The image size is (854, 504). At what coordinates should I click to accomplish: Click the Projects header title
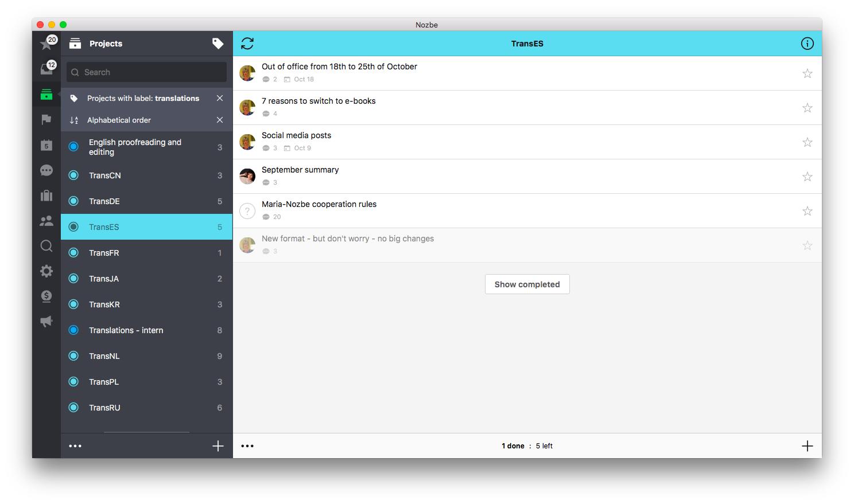(106, 44)
